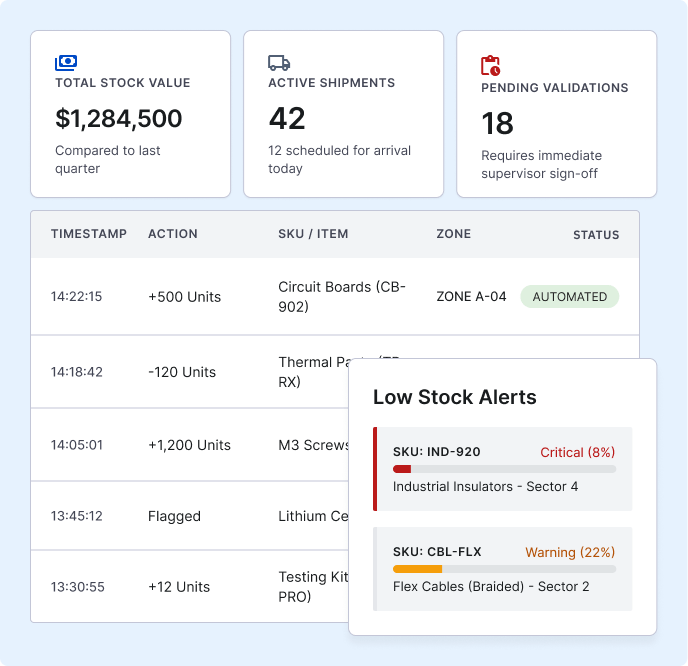Click '12 scheduled for arrival today' caption
This screenshot has width=688, height=666.
click(339, 159)
